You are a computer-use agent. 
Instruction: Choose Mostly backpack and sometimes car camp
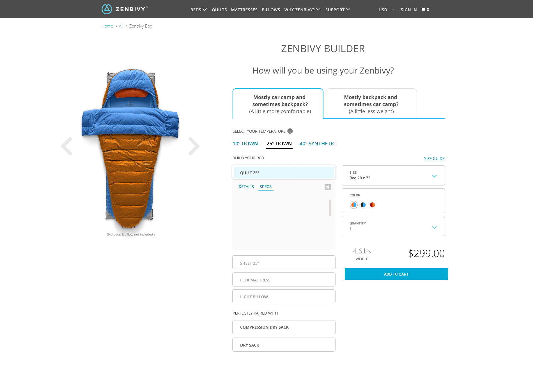[371, 104]
